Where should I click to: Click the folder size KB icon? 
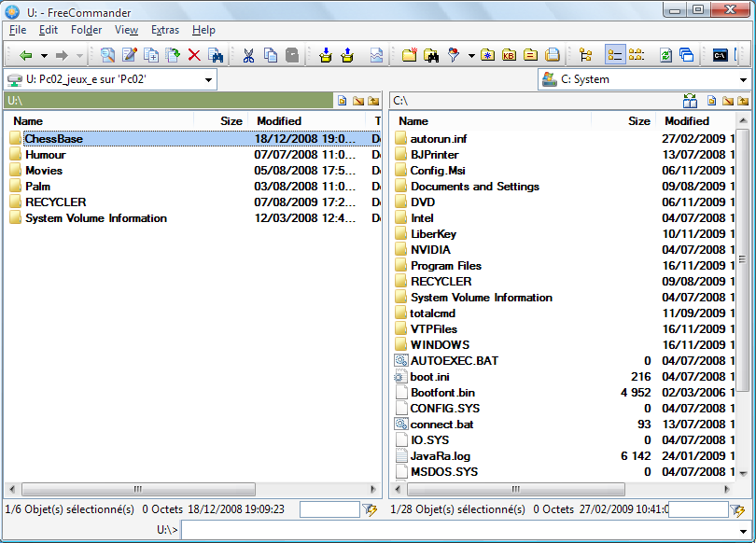(509, 55)
